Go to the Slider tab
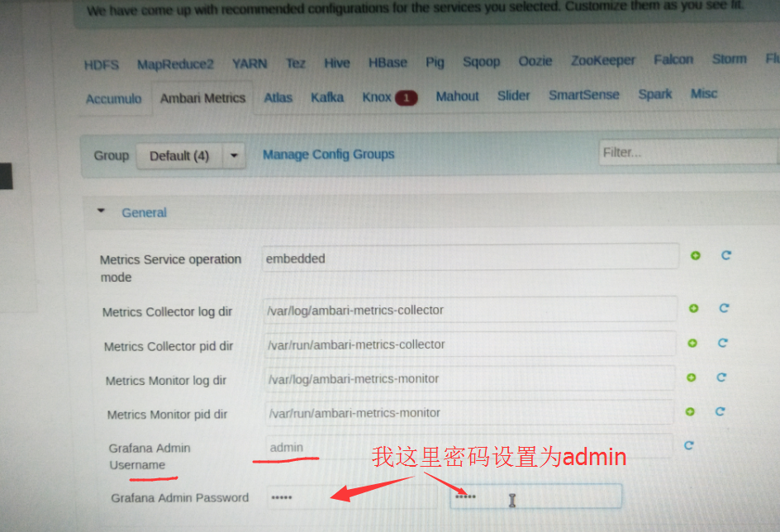Viewport: 780px width, 532px height. coord(514,96)
